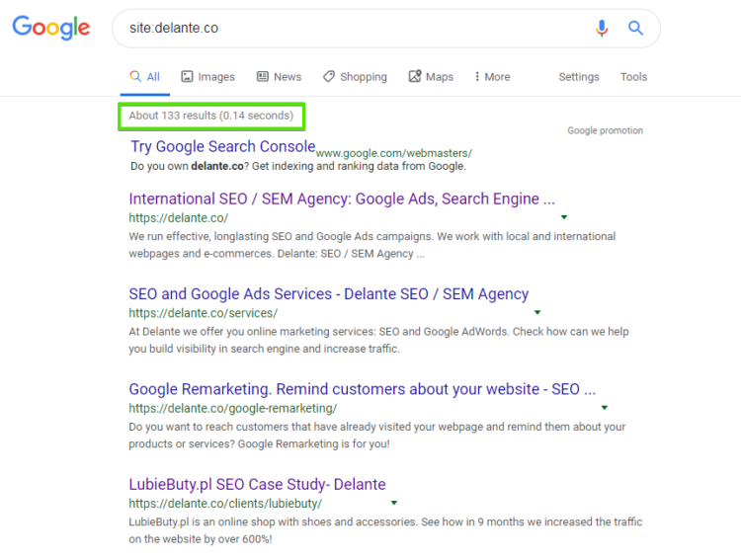Open the Try Google Search Console link
The width and height of the screenshot is (741, 560).
(222, 147)
